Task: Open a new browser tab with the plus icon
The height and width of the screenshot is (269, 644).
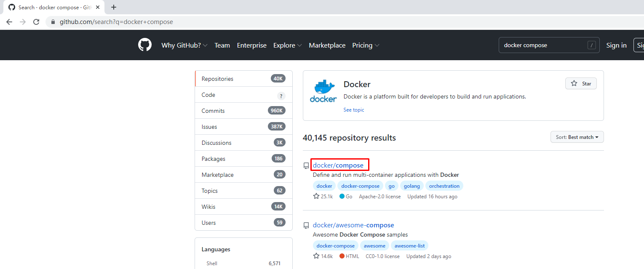Action: 114,7
